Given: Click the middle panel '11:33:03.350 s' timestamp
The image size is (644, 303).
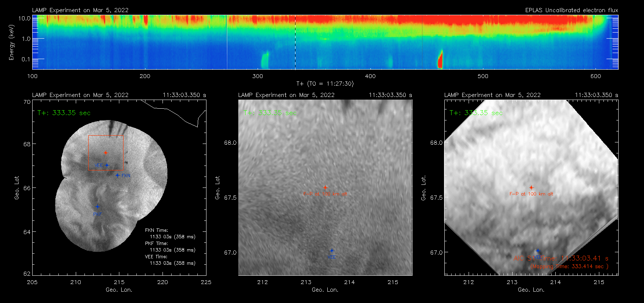Looking at the screenshot, I should (x=391, y=95).
